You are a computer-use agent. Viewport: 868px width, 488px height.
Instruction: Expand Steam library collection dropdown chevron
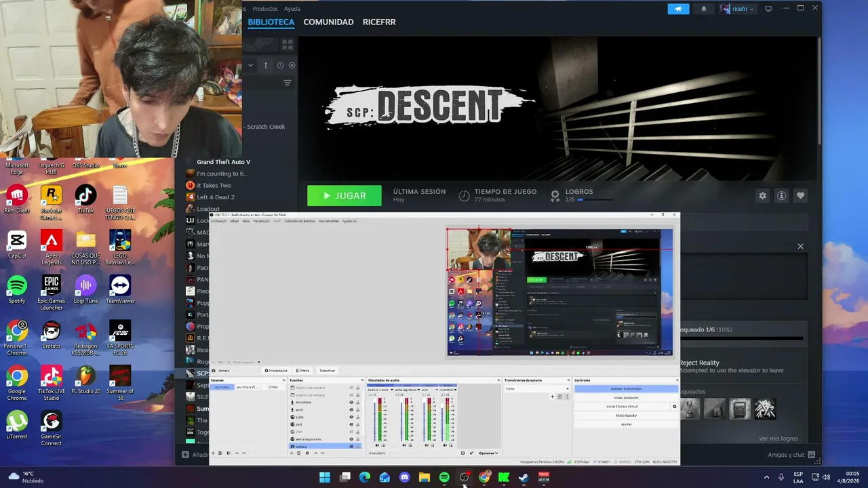pyautogui.click(x=250, y=66)
